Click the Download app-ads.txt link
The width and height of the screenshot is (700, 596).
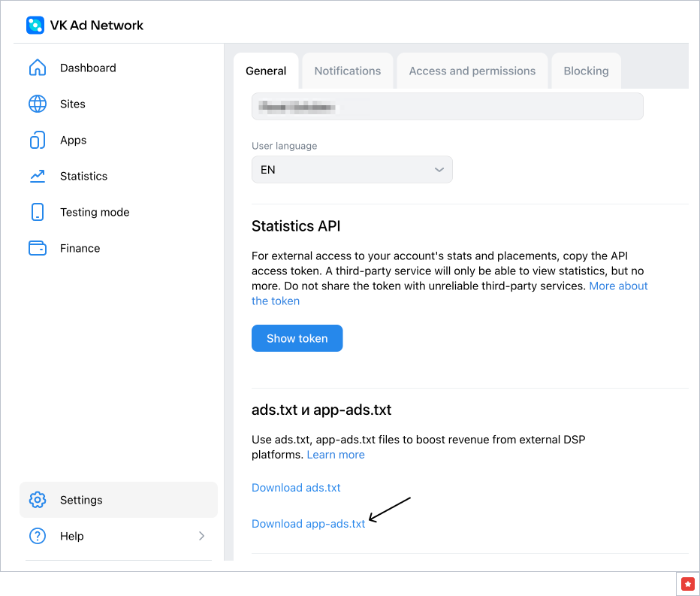click(308, 524)
